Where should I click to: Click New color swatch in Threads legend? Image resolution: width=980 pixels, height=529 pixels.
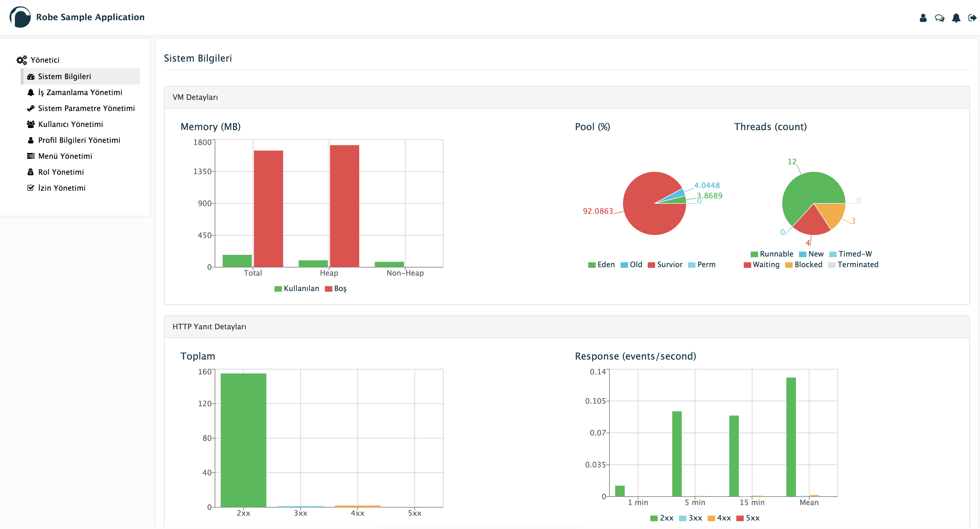tap(803, 255)
